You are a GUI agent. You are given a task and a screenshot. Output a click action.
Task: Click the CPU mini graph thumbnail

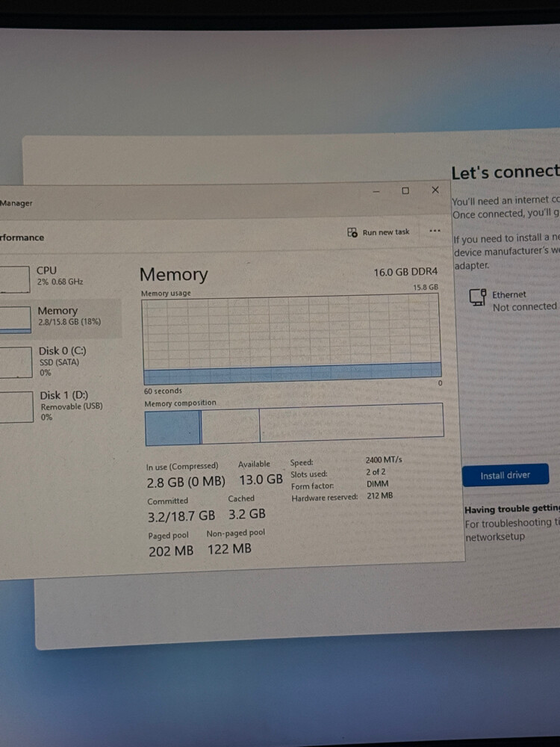15,279
